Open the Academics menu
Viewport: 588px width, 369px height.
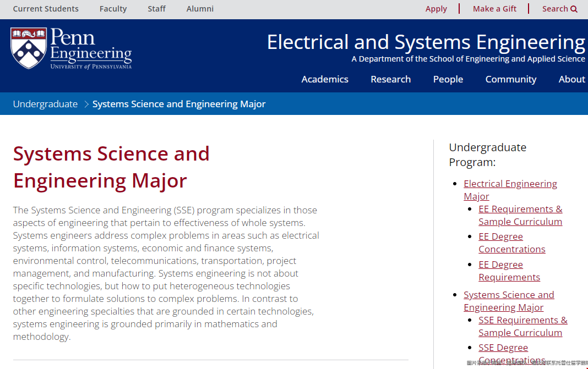(x=325, y=79)
